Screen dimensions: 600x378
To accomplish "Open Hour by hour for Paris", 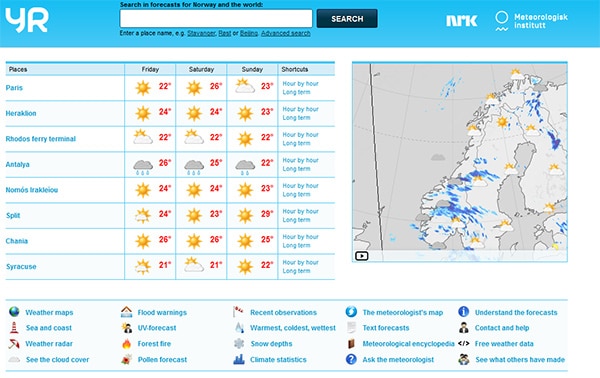I will click(x=300, y=83).
